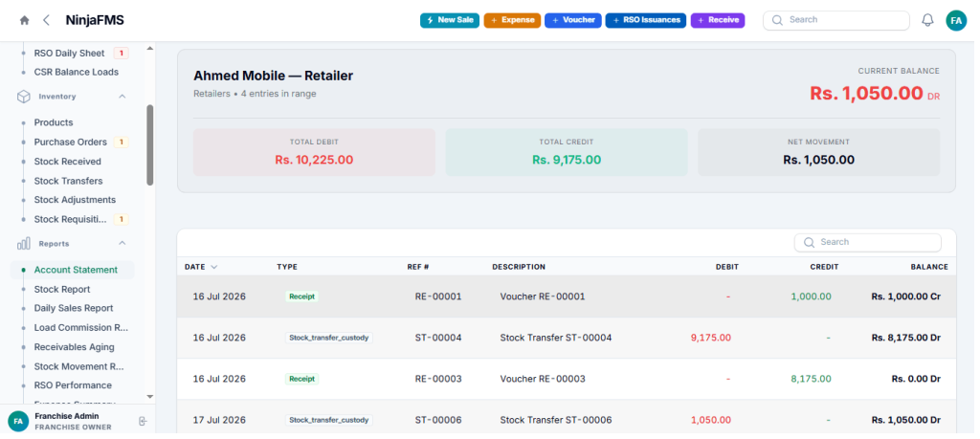Click the 17 Jul 2026 date cell
Image resolution: width=980 pixels, height=439 pixels.
click(219, 420)
